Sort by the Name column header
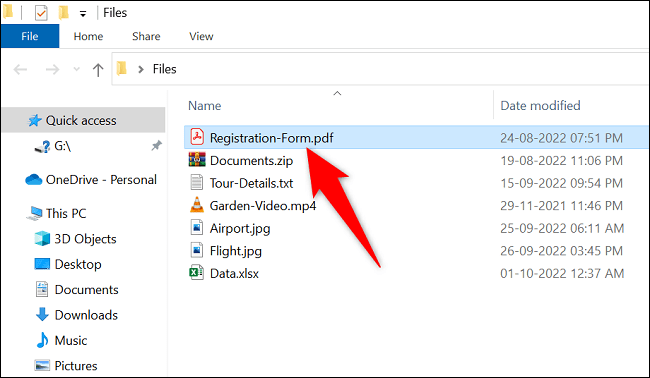Screen dimensions: 650x378 [x=205, y=106]
